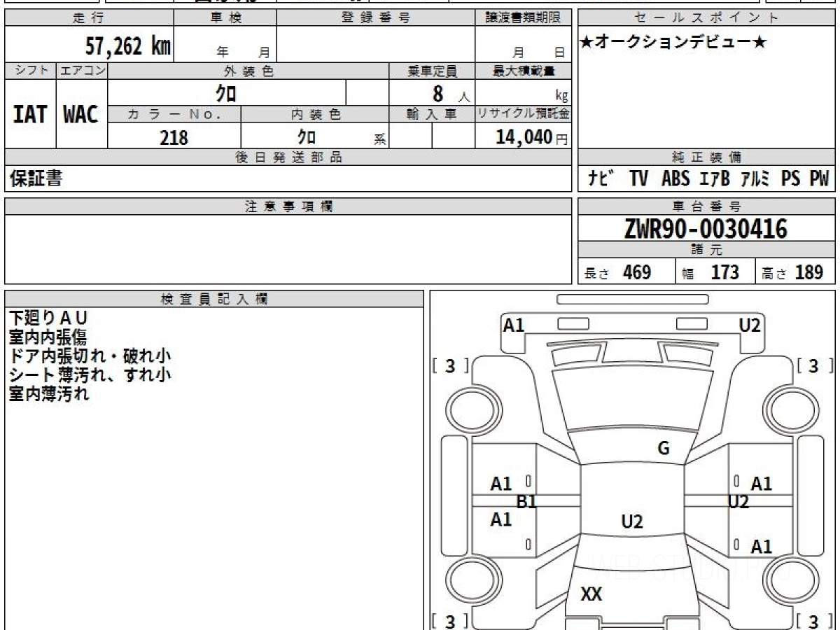Image resolution: width=840 pixels, height=630 pixels.
Task: Select the IAT shift value
Action: click(30, 115)
